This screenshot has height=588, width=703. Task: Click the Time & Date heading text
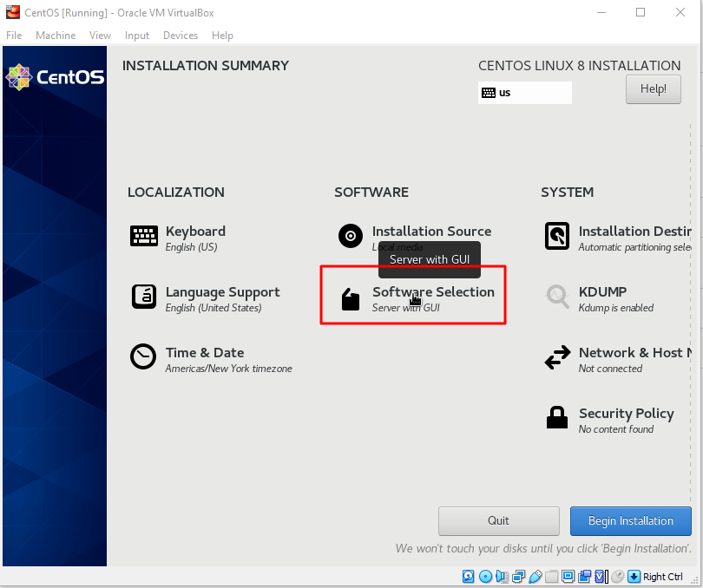(x=205, y=353)
